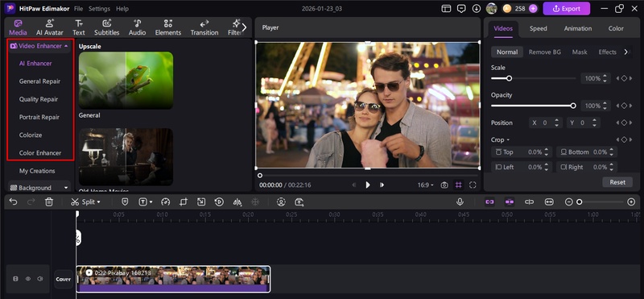Zoom in the timeline with plus icon
This screenshot has width=644, height=299.
[631, 202]
